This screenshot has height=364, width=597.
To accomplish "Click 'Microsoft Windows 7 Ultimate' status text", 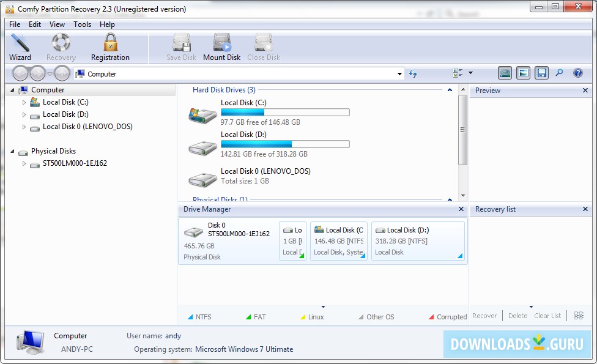I will point(244,349).
